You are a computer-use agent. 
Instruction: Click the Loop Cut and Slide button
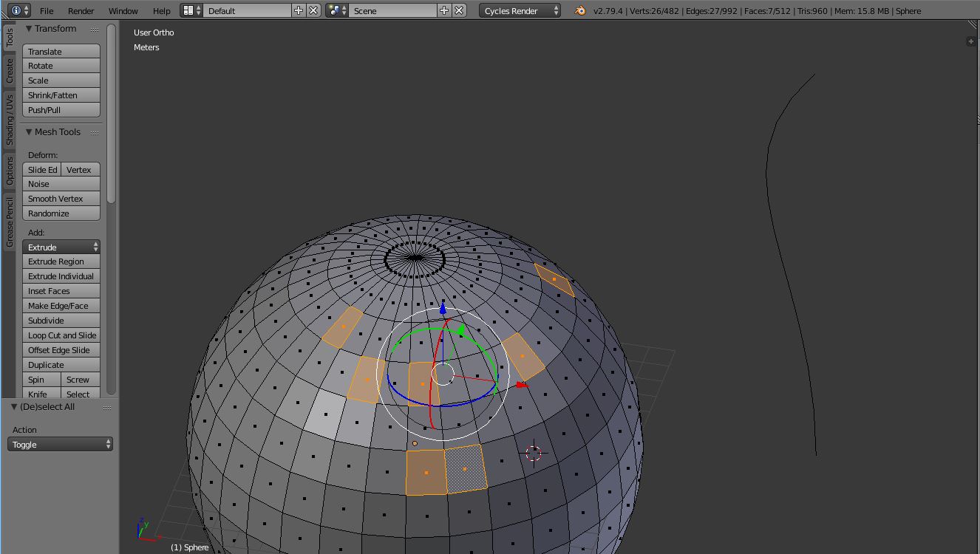click(x=61, y=335)
